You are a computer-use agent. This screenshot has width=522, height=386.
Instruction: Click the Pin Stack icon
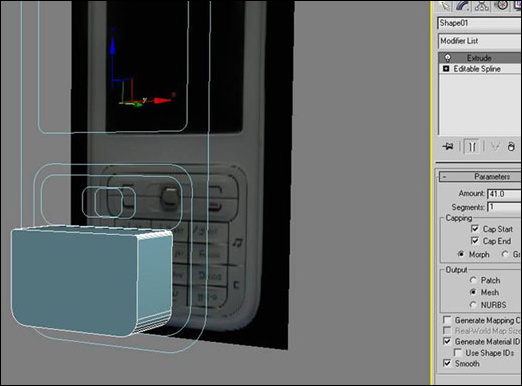point(448,147)
